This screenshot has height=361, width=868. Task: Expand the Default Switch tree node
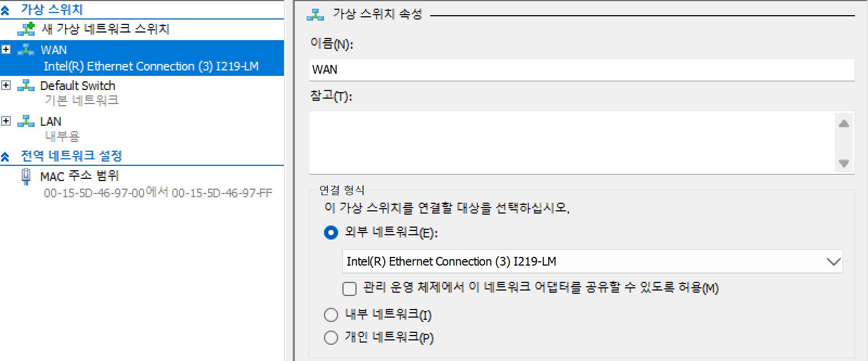pos(6,85)
